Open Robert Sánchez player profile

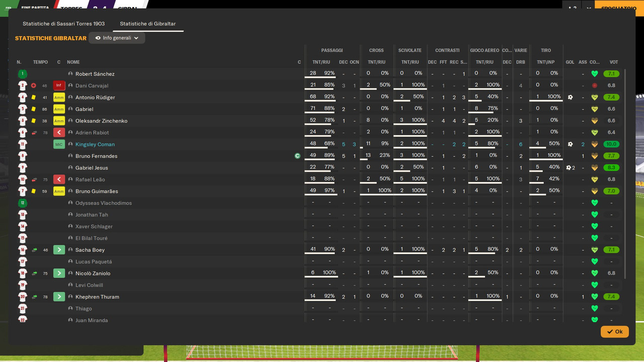pos(95,74)
